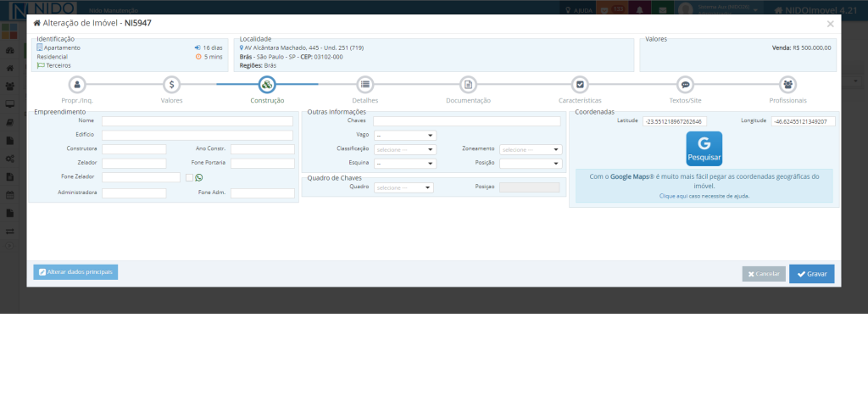This screenshot has height=402, width=868.
Task: Expand the Zoneamento dropdown
Action: pyautogui.click(x=530, y=149)
